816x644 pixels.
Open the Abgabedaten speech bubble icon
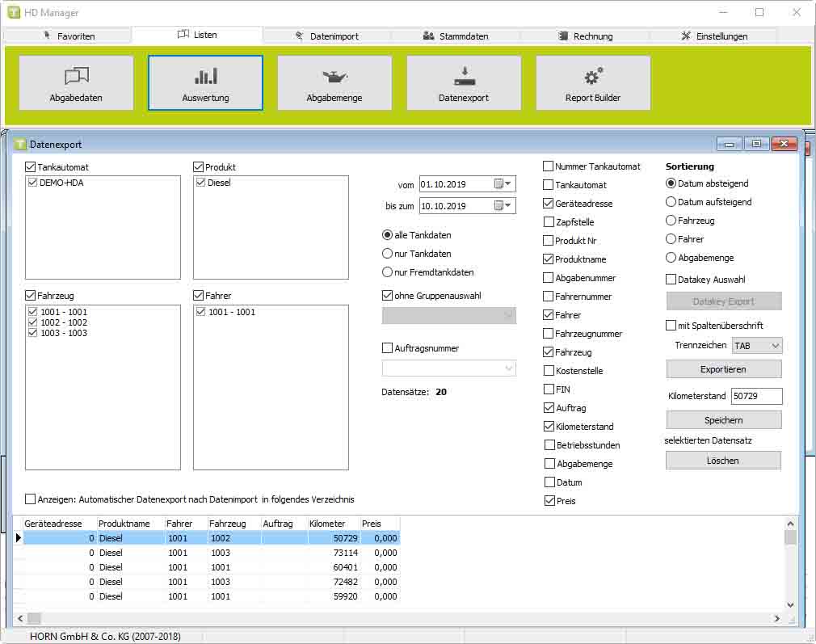pos(76,77)
